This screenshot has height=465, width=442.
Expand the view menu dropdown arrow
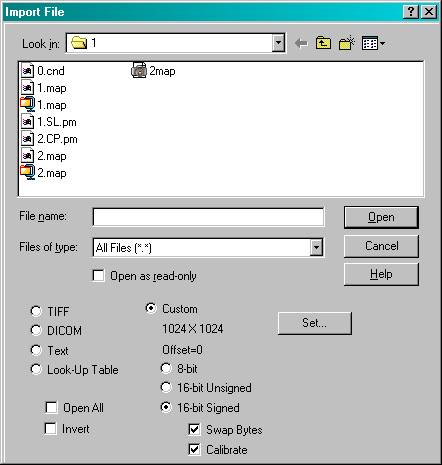[382, 43]
